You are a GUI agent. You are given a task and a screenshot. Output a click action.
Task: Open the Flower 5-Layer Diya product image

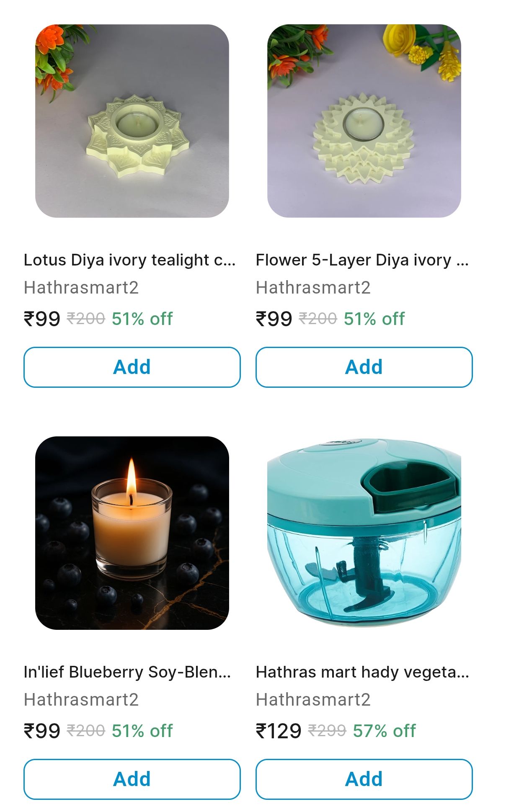364,121
